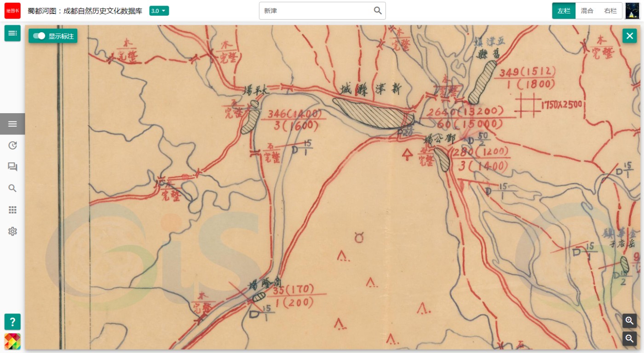
Task: Select the 混合 layout tab
Action: click(x=587, y=11)
